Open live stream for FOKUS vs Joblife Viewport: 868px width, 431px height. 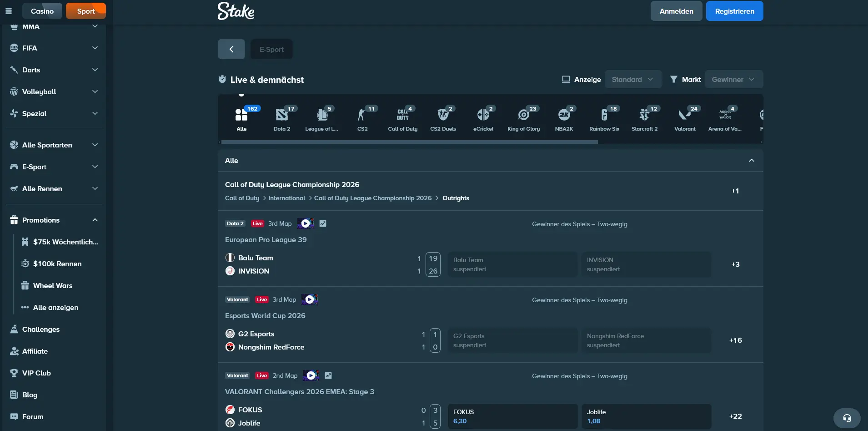coord(311,375)
